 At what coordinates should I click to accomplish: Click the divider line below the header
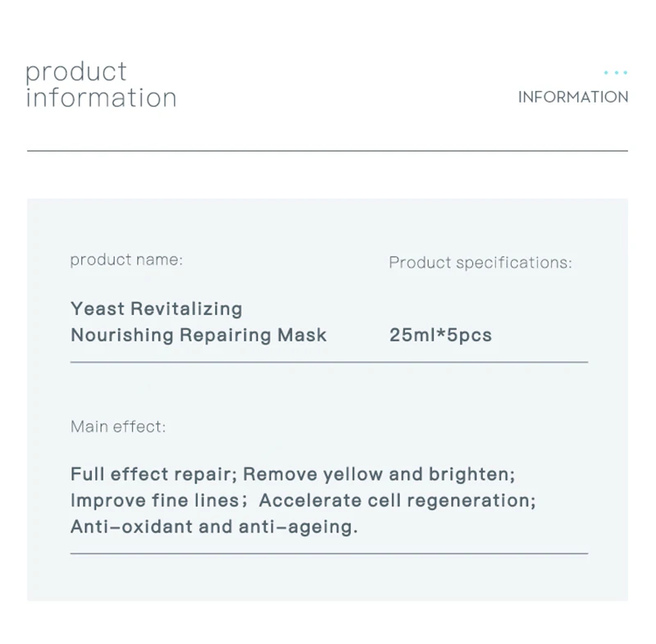pos(328,151)
